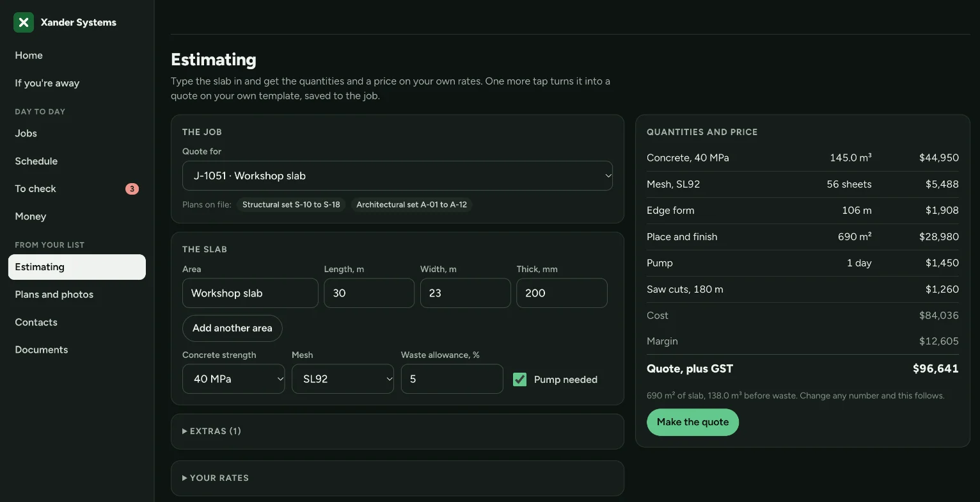The width and height of the screenshot is (980, 502).
Task: Click the Add another area button
Action: coord(232,328)
